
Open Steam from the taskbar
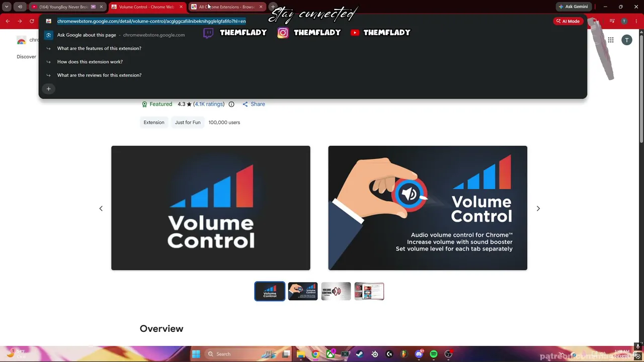click(359, 354)
